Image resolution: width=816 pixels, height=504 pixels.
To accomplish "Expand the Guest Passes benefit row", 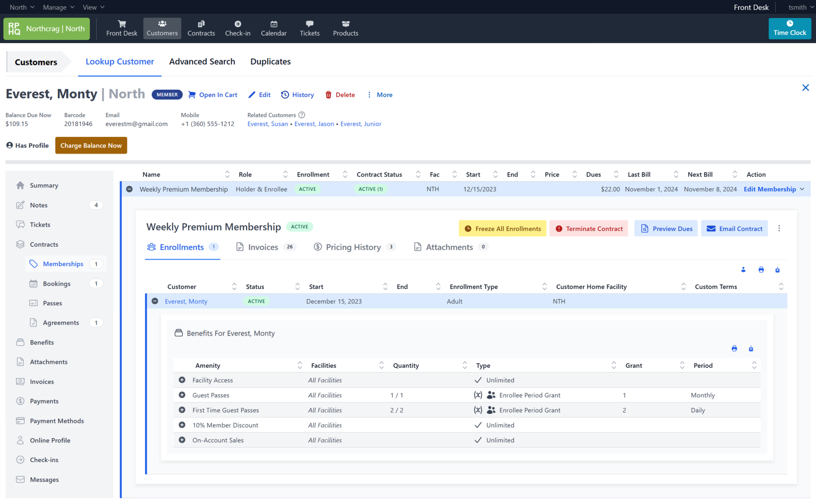I will pyautogui.click(x=182, y=395).
